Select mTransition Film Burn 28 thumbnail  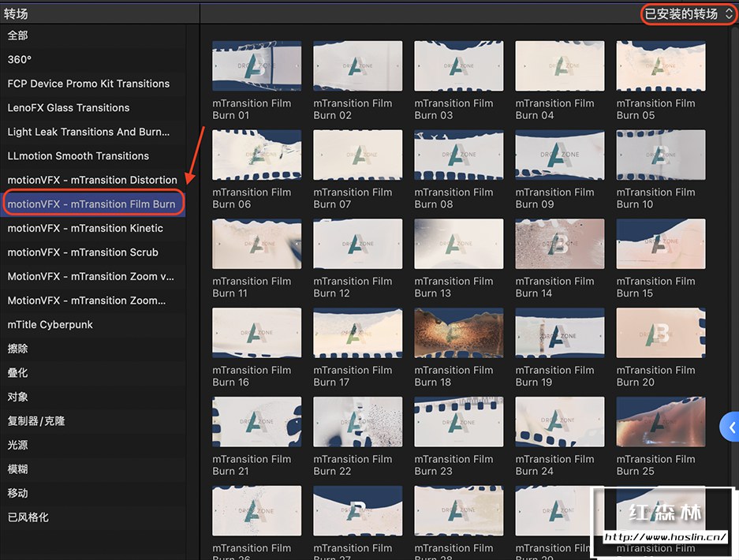click(x=458, y=511)
